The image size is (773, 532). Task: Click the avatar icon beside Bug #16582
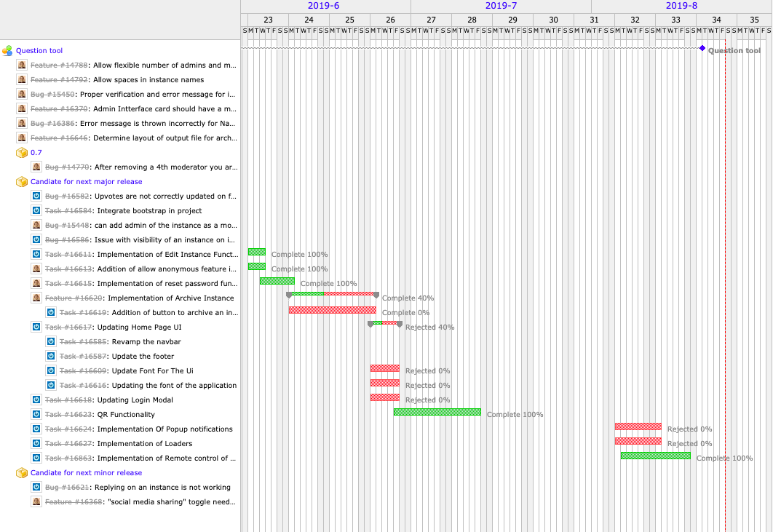[x=36, y=196]
